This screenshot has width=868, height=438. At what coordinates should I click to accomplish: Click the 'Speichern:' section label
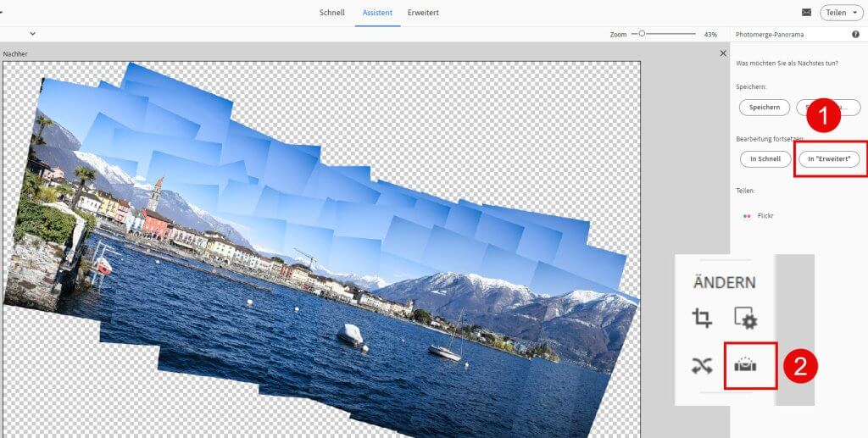(x=751, y=86)
